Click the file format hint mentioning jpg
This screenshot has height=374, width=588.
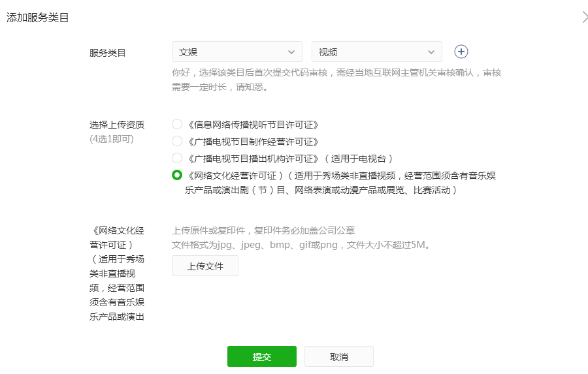click(301, 245)
